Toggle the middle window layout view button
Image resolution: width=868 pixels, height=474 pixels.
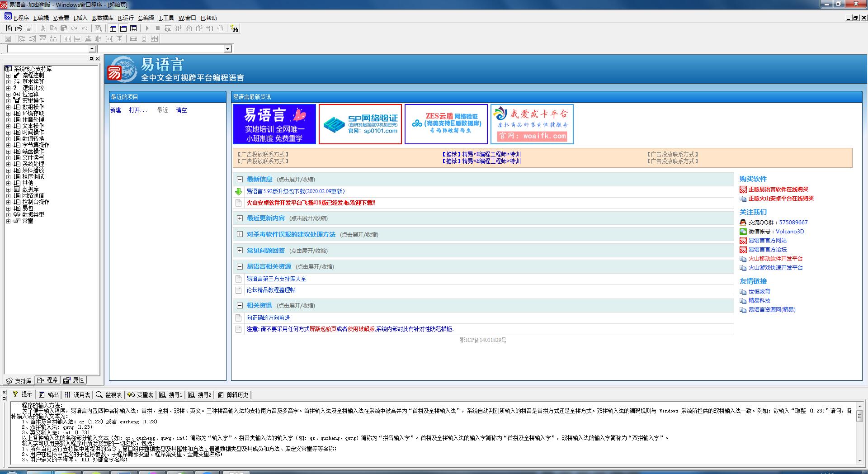[x=123, y=28]
